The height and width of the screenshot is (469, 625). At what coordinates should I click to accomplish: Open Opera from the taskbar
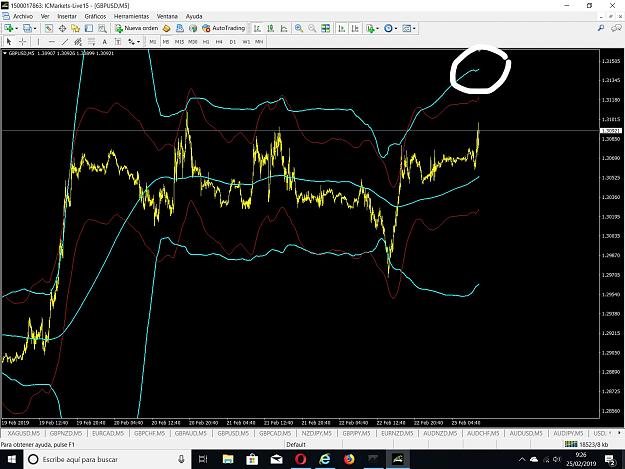tap(301, 459)
